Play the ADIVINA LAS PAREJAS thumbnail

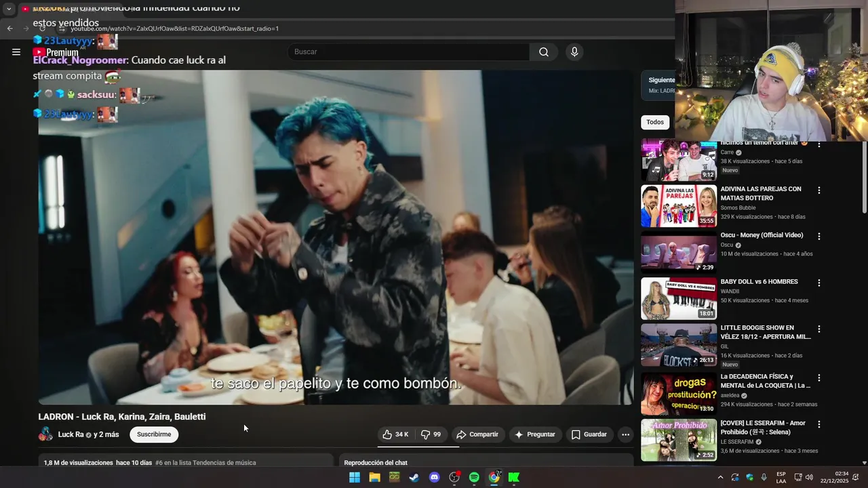tap(679, 206)
